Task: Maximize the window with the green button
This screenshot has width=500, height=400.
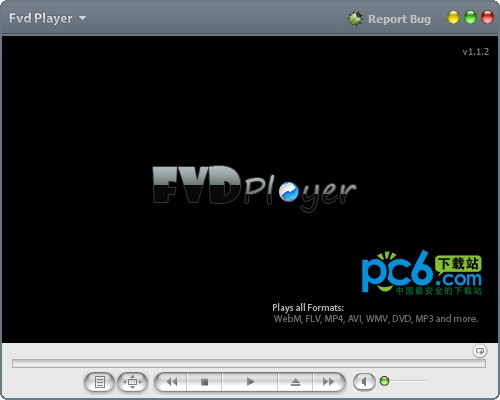Action: (470, 17)
